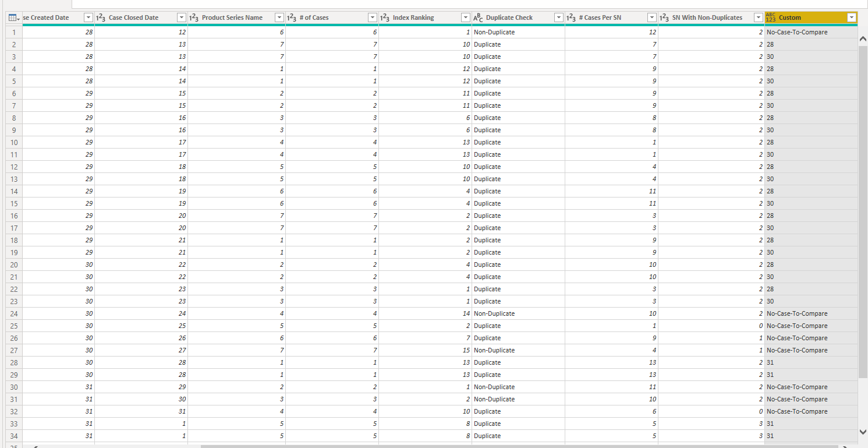Select row number 34 in the row header
The width and height of the screenshot is (868, 448).
tap(14, 436)
